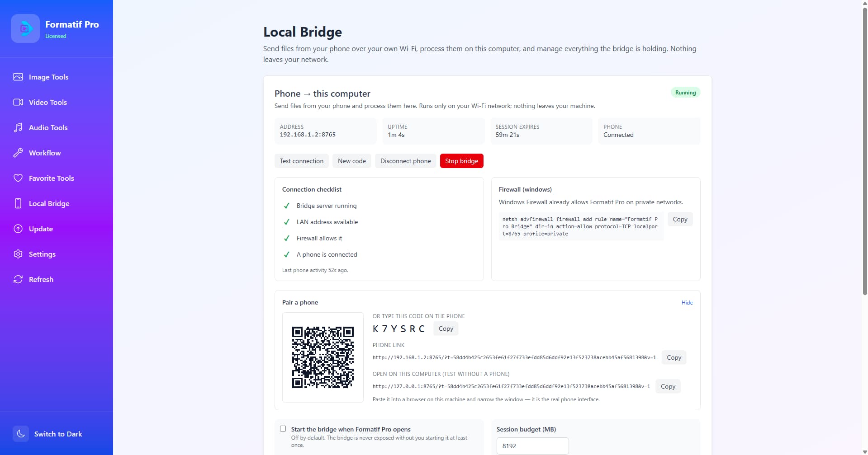The height and width of the screenshot is (455, 868).
Task: Click the Formatif Pro logo icon
Action: (25, 28)
